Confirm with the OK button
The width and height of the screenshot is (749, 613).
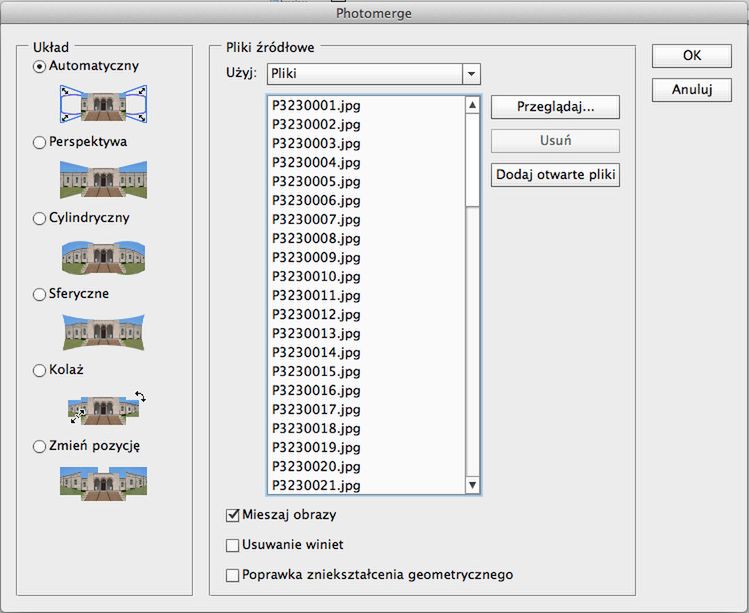coord(692,56)
